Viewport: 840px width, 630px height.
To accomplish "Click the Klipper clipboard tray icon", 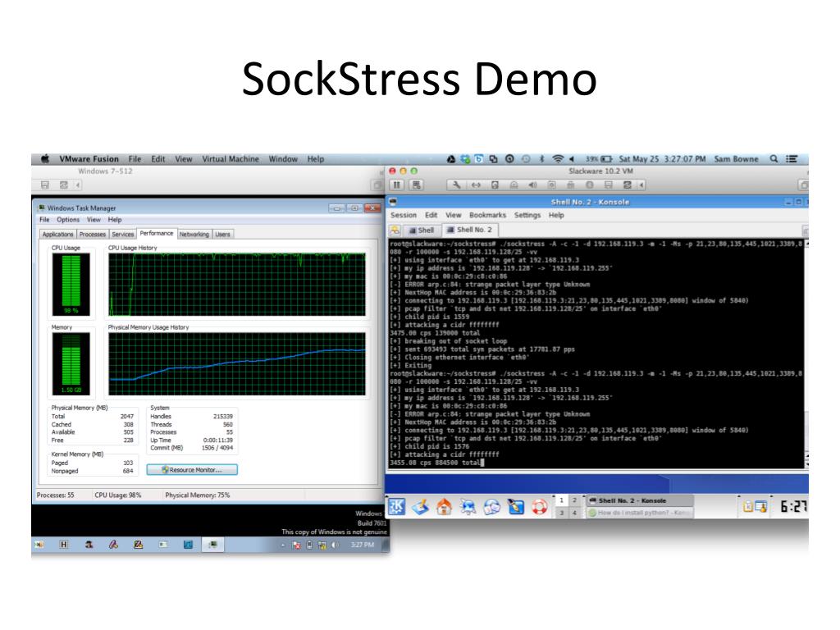I will tap(748, 507).
